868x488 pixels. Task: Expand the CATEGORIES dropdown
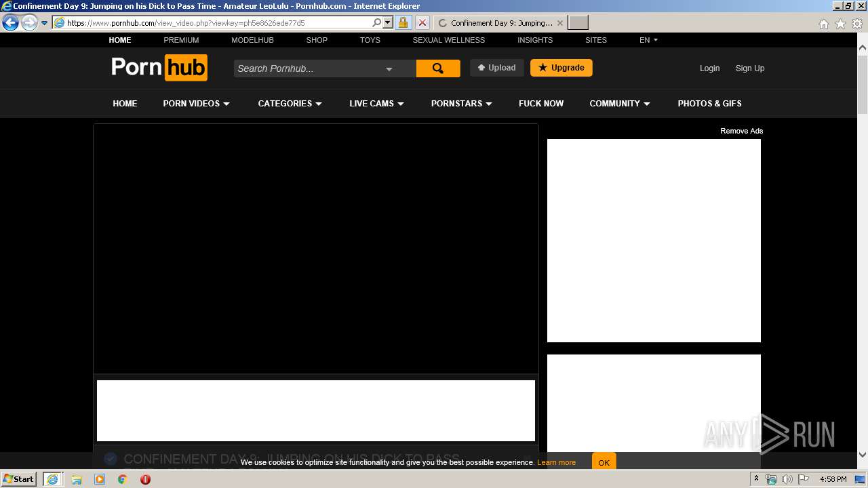(290, 104)
